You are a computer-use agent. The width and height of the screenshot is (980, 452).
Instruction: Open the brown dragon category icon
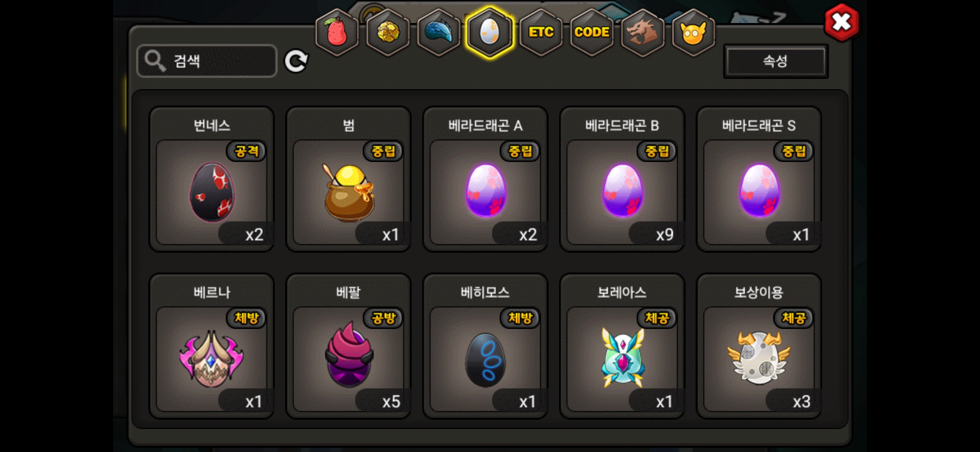pos(642,33)
